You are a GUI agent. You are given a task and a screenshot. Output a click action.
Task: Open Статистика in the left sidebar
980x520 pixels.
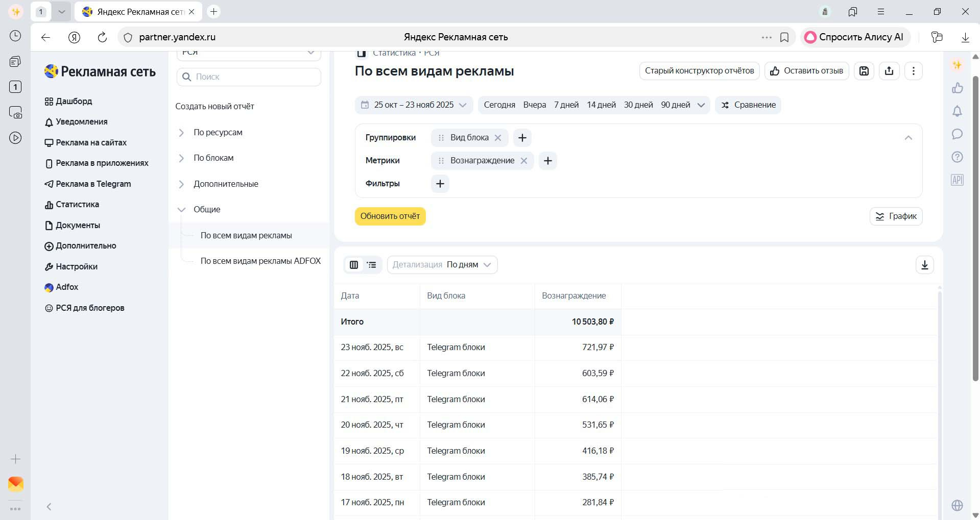(x=77, y=205)
